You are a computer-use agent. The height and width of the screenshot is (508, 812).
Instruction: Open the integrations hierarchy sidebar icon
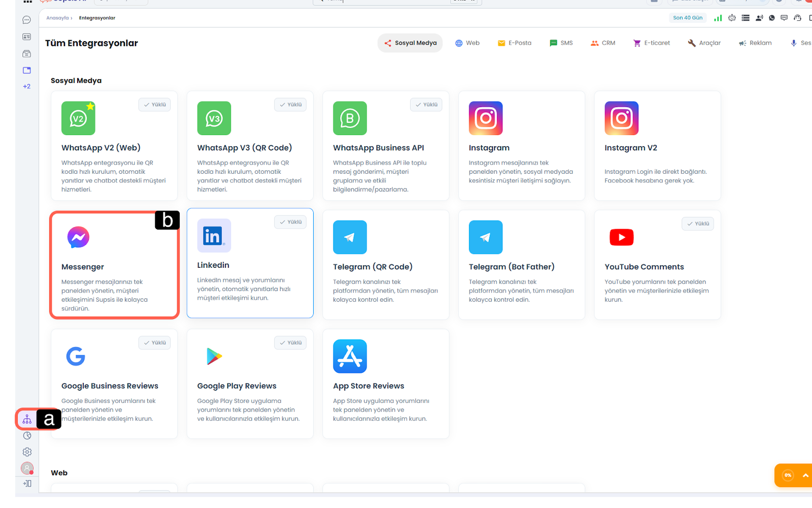[x=27, y=420]
